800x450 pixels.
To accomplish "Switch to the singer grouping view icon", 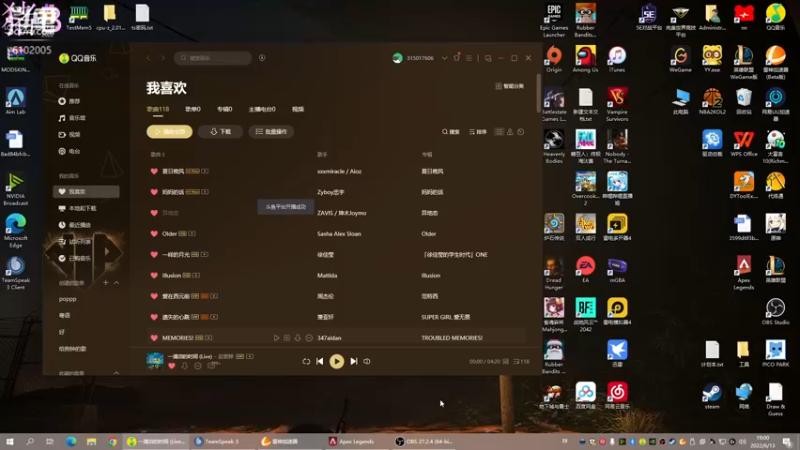I will pyautogui.click(x=510, y=132).
